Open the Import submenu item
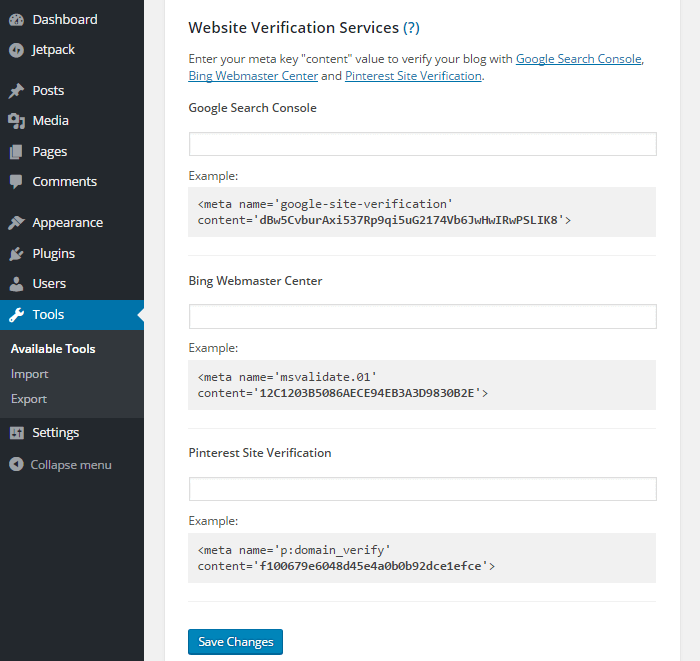This screenshot has height=661, width=700. click(29, 374)
